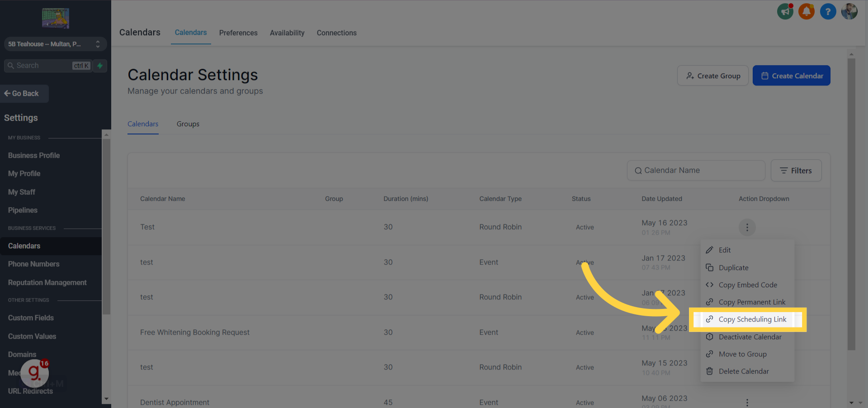Open the notifications bell icon

coord(807,11)
